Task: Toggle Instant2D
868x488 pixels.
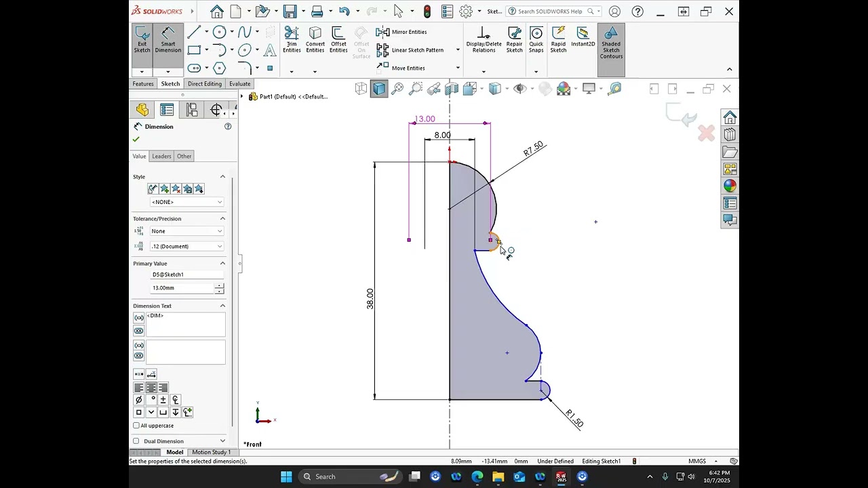Action: point(583,37)
